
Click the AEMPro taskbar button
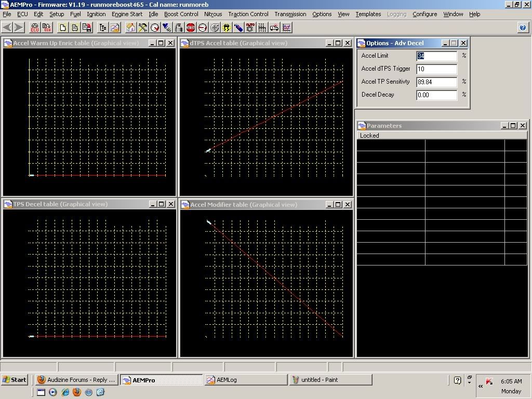point(162,380)
